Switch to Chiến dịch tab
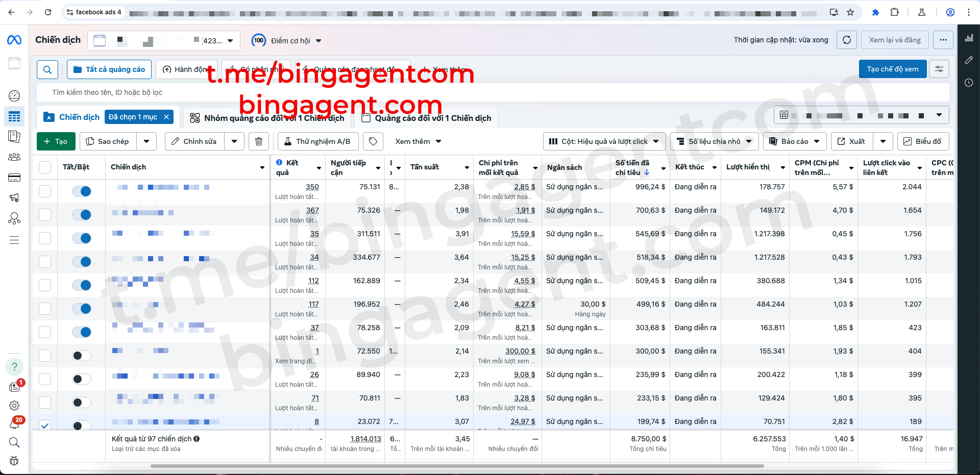Viewport: 980px width, 475px height. click(x=79, y=117)
